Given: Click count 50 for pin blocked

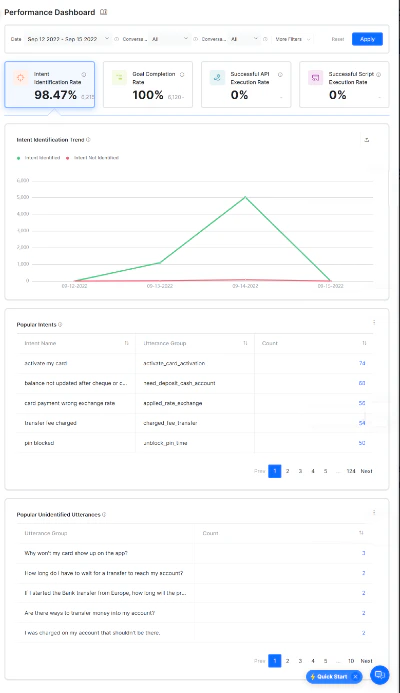Looking at the screenshot, I should coord(362,443).
